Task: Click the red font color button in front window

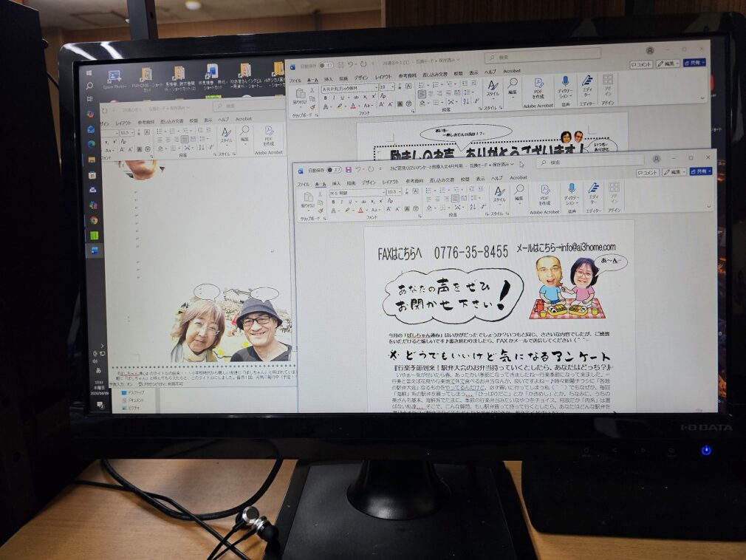Action: (x=360, y=211)
